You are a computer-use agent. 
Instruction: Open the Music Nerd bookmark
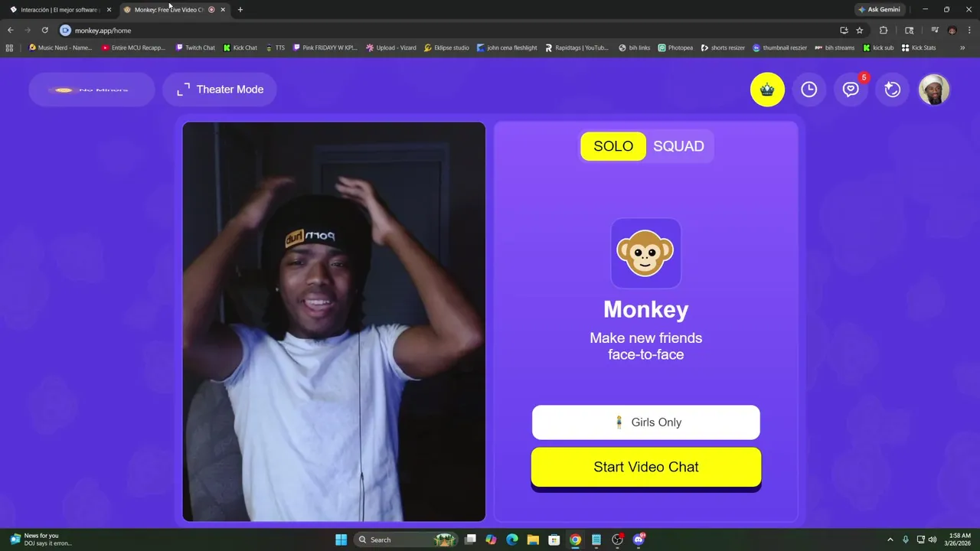60,47
